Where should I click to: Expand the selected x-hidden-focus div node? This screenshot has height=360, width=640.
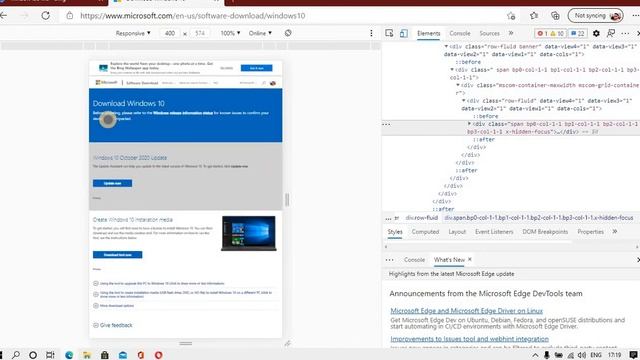[x=469, y=123]
